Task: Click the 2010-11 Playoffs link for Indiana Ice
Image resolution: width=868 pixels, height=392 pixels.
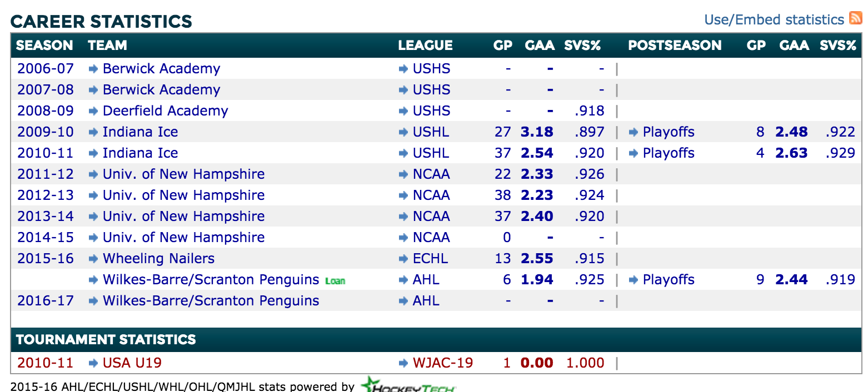Action: pos(669,153)
